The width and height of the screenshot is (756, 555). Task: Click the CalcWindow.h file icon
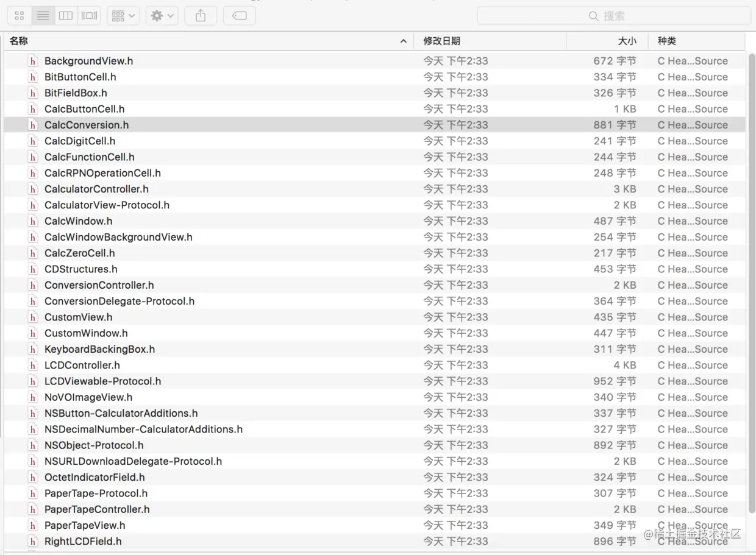coord(33,221)
